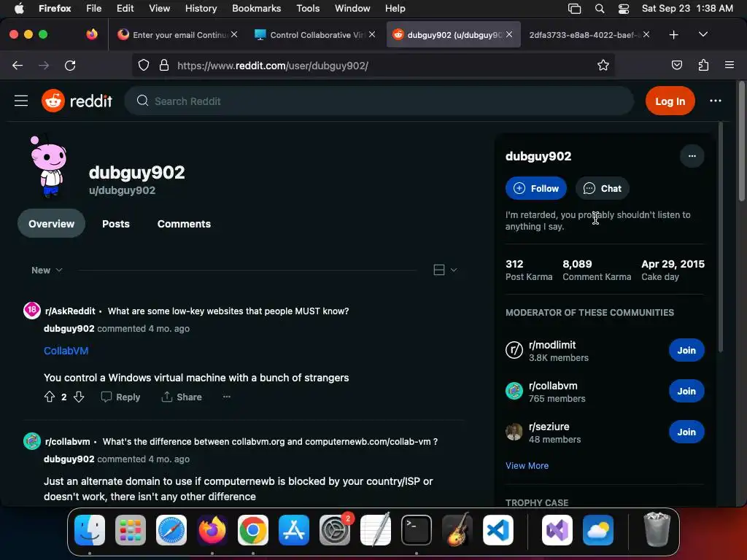Open r/seziure from the moderator list
The width and height of the screenshot is (747, 560).
(549, 427)
